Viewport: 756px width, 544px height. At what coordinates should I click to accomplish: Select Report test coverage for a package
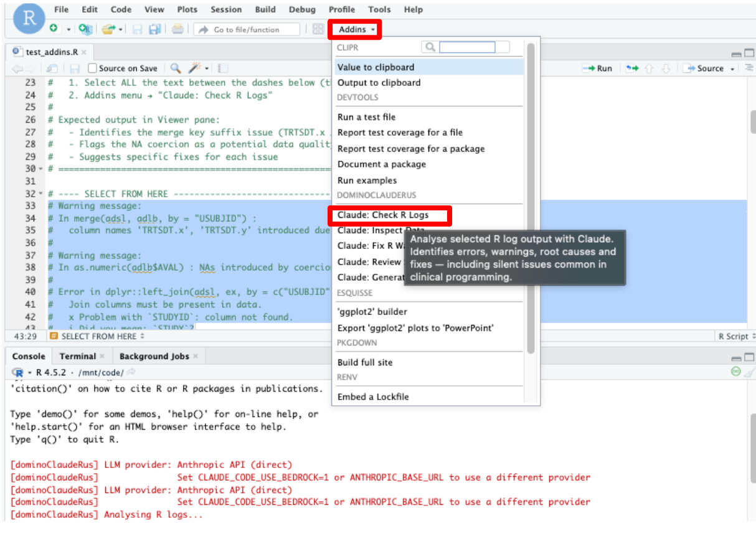click(x=410, y=149)
